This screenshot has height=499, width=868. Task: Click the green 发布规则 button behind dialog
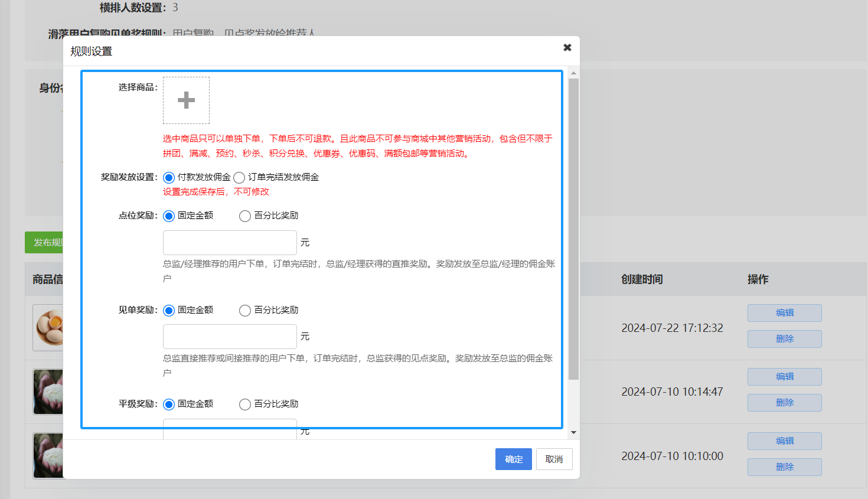click(44, 243)
